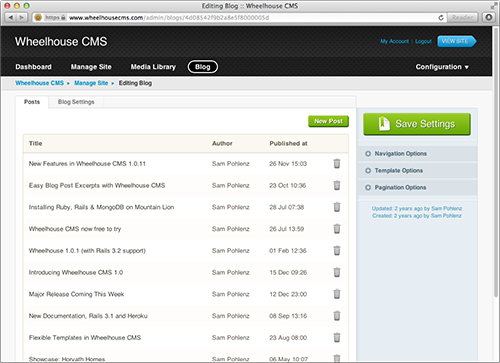500x363 pixels.
Task: Click the Author column header
Action: click(222, 143)
